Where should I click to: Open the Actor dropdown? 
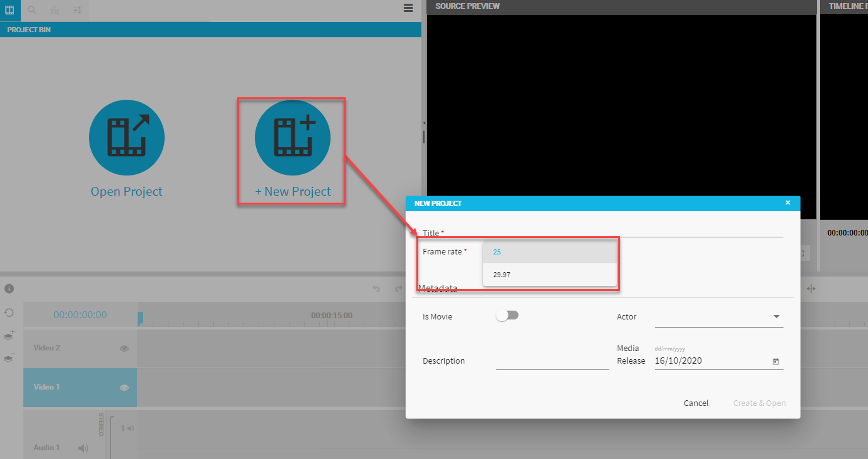click(777, 316)
